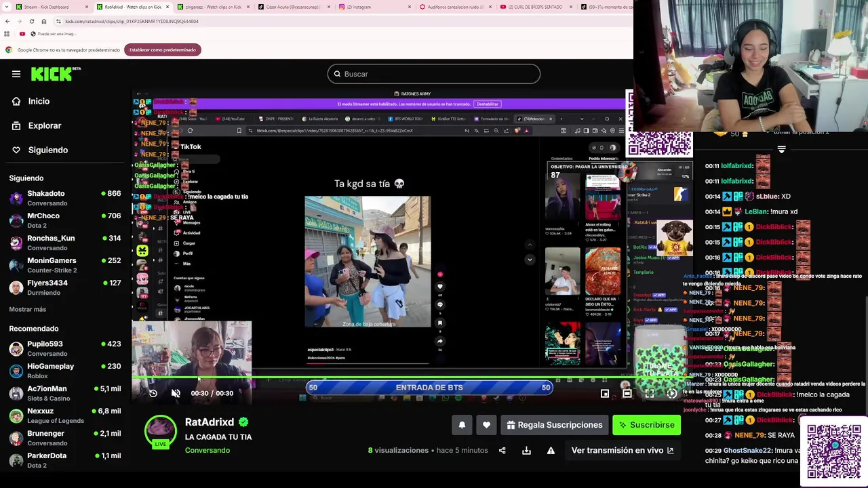Go back in Chrome
The height and width of the screenshot is (488, 868).
pos(7,21)
